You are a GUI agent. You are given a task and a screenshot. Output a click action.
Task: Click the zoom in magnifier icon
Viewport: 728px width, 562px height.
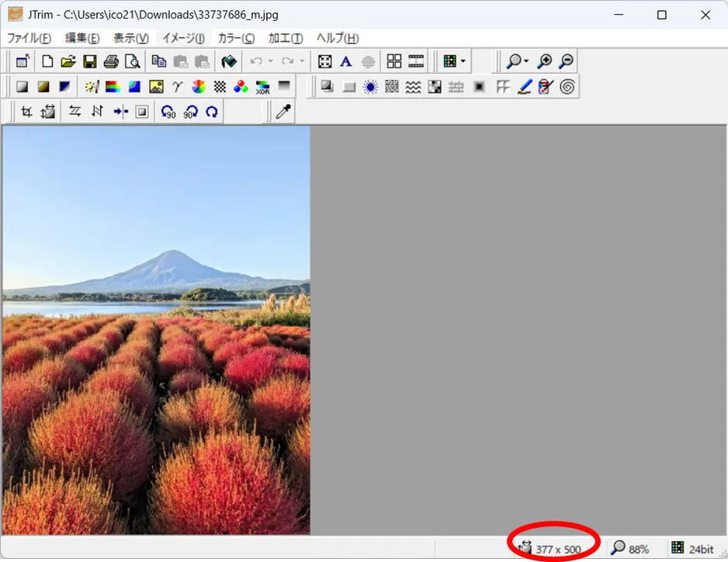point(545,61)
